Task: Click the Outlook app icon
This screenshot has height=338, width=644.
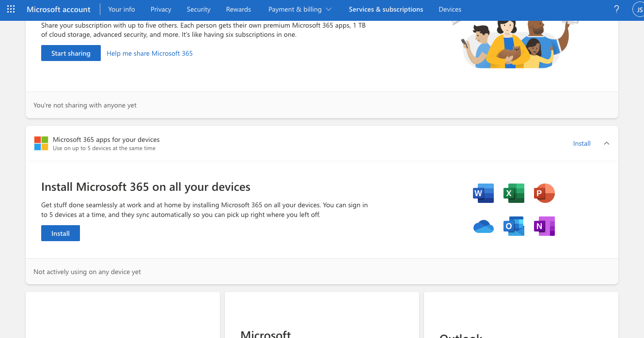Action: coord(514,226)
